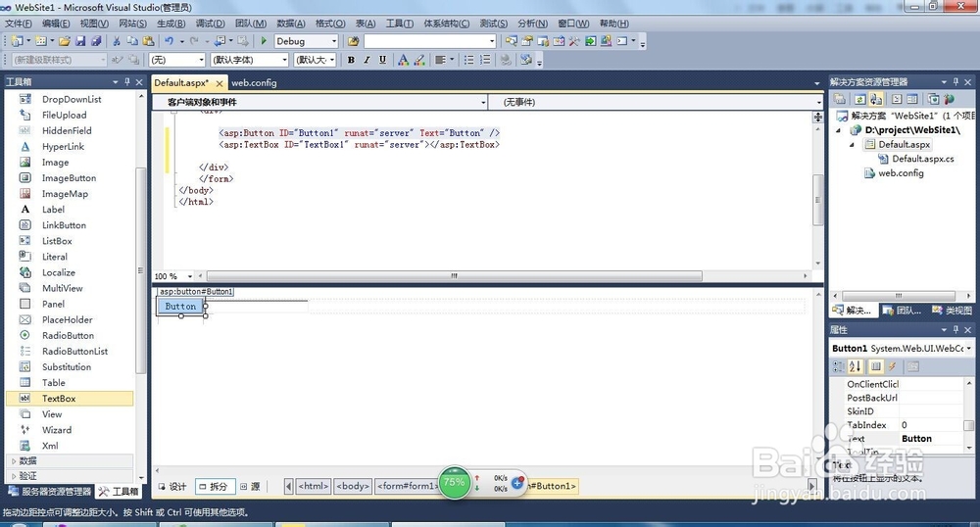The height and width of the screenshot is (527, 980).
Task: Click the Button control in design view
Action: click(180, 306)
